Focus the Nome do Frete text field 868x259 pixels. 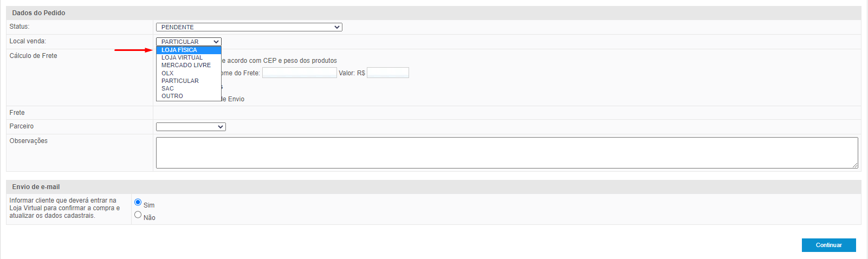(x=299, y=73)
